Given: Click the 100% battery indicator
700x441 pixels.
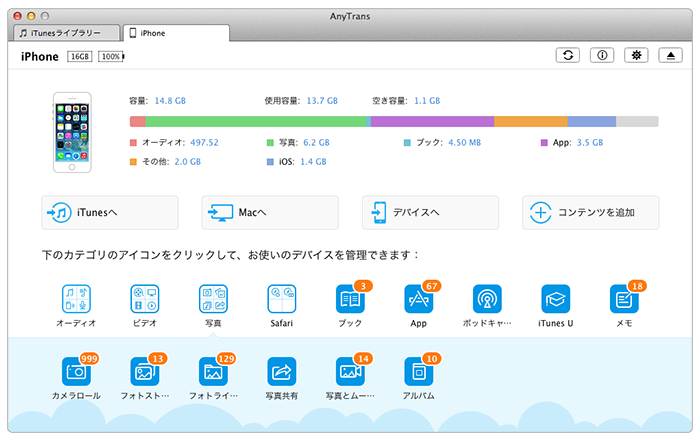Looking at the screenshot, I should click(x=111, y=57).
